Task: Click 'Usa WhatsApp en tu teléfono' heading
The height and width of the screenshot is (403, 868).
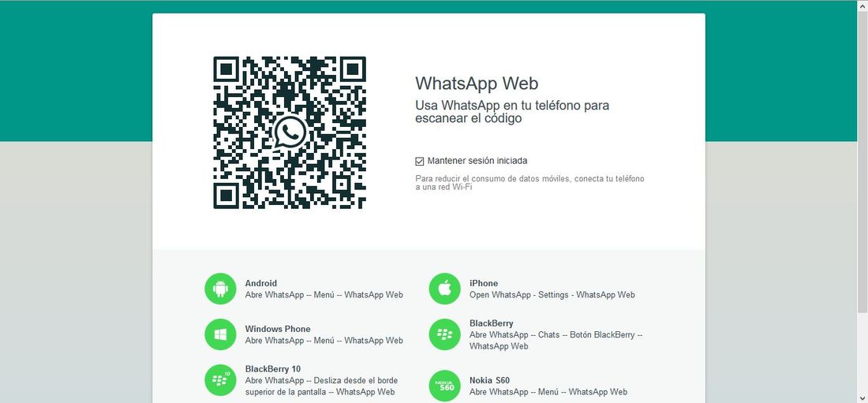Action: pos(512,112)
